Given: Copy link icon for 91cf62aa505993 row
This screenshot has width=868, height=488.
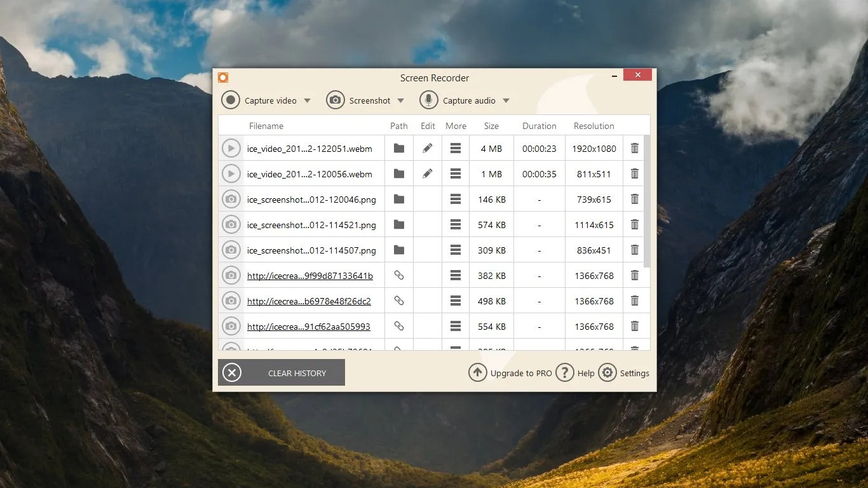Looking at the screenshot, I should (x=399, y=326).
